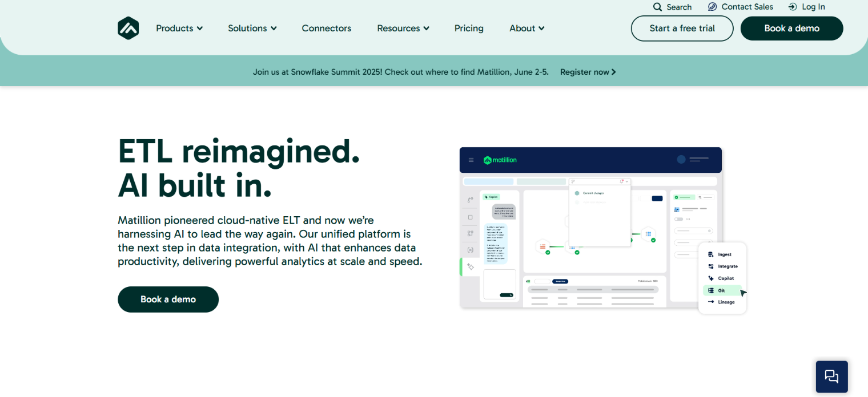The image size is (868, 397).
Task: Click the ETL reimagined headline
Action: (239, 151)
